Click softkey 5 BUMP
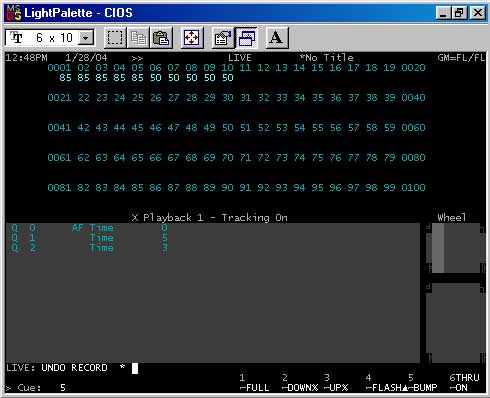Image resolution: width=490 pixels, height=398 pixels. 423,383
